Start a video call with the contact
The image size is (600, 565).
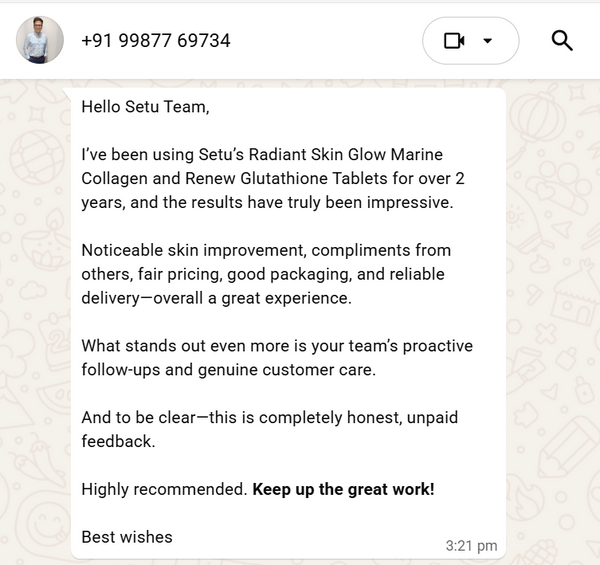(x=455, y=41)
